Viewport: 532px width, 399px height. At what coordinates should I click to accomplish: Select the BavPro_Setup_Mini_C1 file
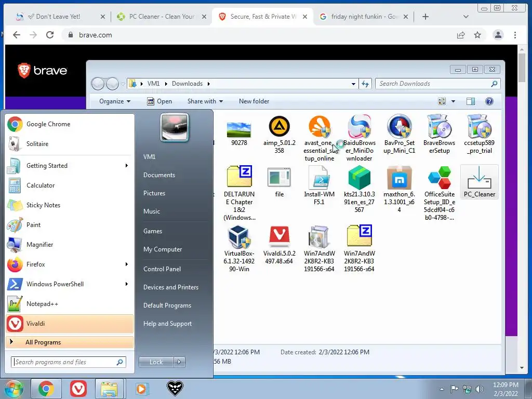pyautogui.click(x=400, y=134)
